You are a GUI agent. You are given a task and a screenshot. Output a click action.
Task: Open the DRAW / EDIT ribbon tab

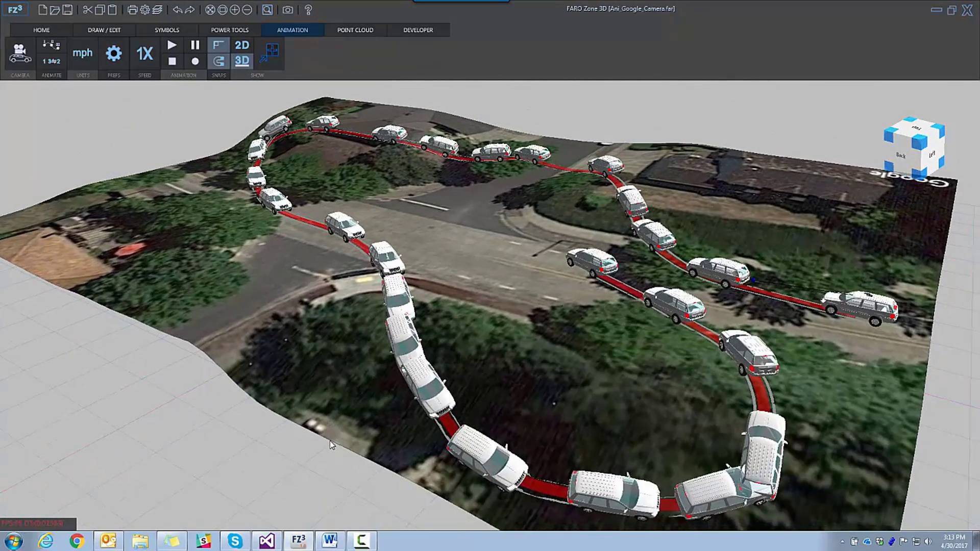[x=104, y=30]
